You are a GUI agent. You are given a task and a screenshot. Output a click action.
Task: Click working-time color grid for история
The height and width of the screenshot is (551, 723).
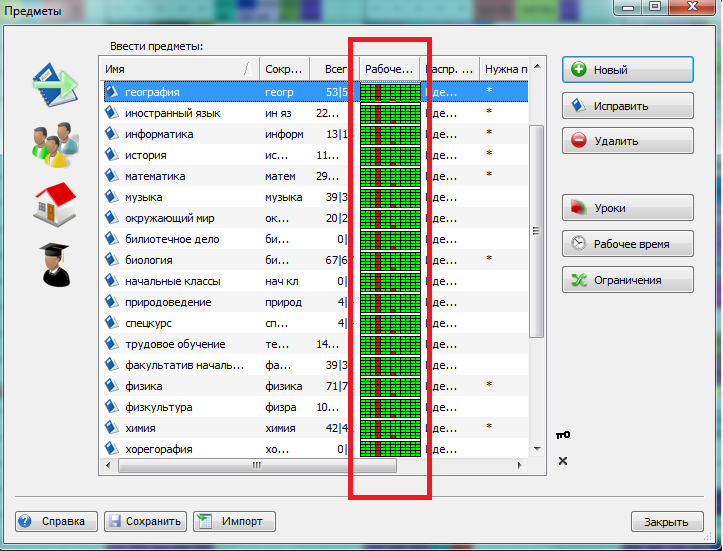389,155
